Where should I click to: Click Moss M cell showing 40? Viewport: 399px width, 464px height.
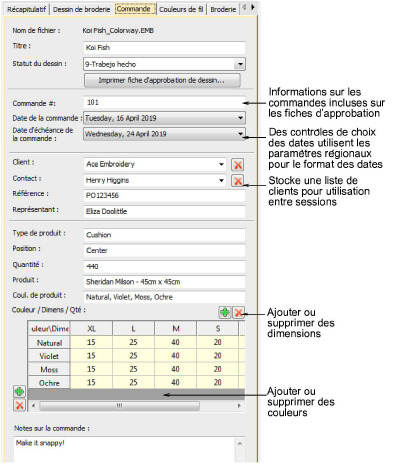tap(176, 369)
